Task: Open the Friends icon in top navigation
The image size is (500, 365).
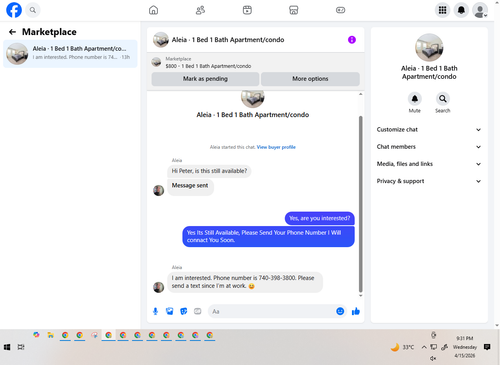Action: [200, 10]
